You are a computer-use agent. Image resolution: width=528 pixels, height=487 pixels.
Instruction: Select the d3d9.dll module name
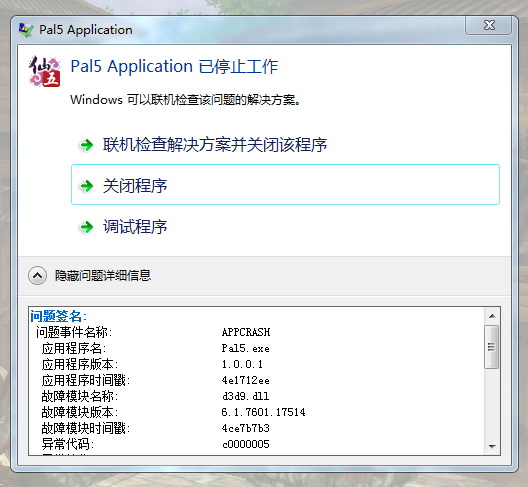245,396
